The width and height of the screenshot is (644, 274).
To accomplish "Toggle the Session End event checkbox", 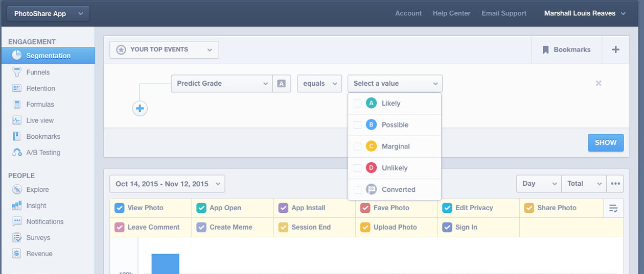I will pos(283,227).
